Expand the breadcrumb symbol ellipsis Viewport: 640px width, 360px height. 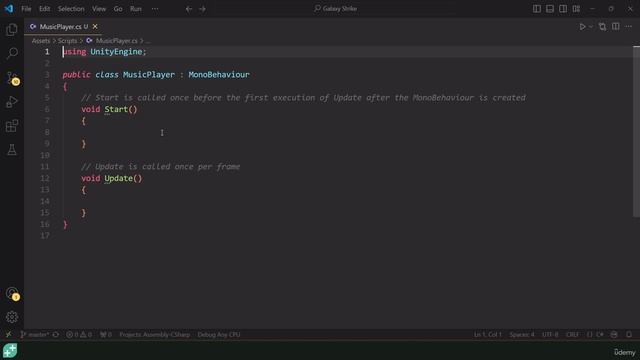click(148, 41)
